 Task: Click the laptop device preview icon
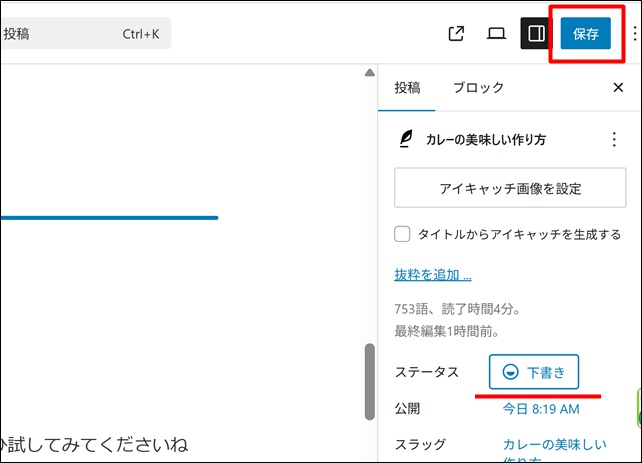click(x=496, y=33)
